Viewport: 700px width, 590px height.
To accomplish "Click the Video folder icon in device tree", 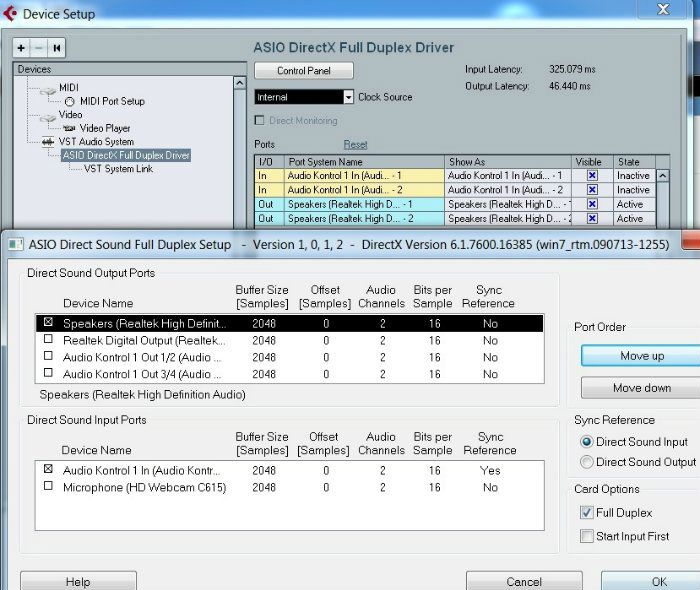I will coord(48,118).
